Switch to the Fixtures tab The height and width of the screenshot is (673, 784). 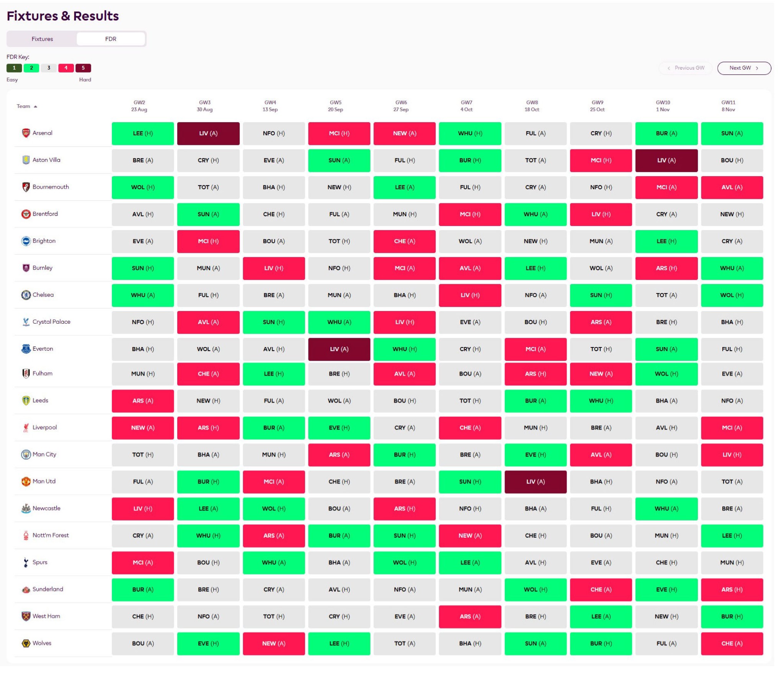click(42, 39)
